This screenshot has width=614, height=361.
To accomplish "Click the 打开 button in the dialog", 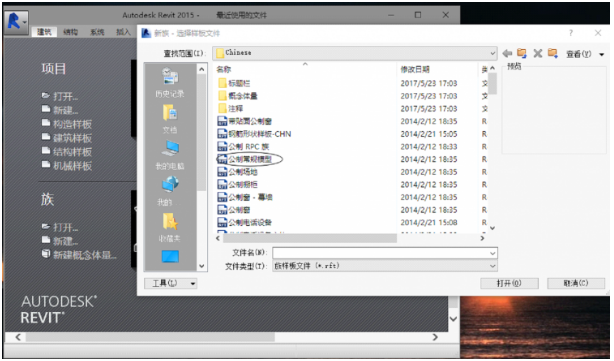I will pyautogui.click(x=509, y=283).
